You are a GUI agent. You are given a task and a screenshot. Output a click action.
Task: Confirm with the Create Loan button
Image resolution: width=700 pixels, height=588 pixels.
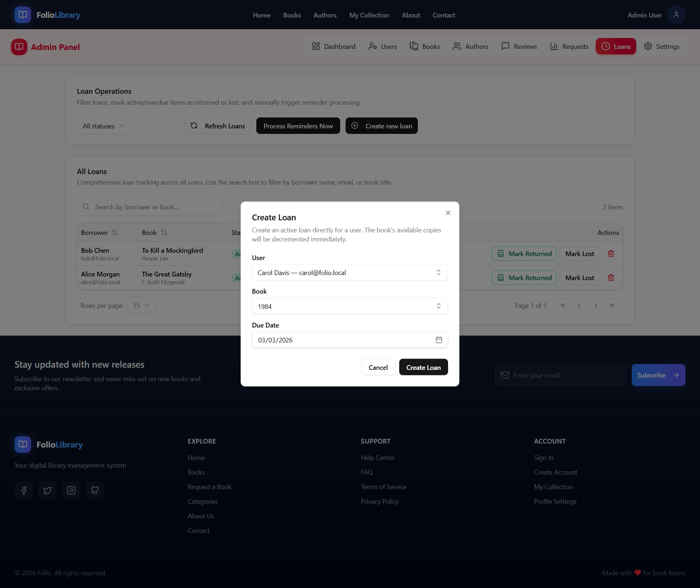(423, 367)
